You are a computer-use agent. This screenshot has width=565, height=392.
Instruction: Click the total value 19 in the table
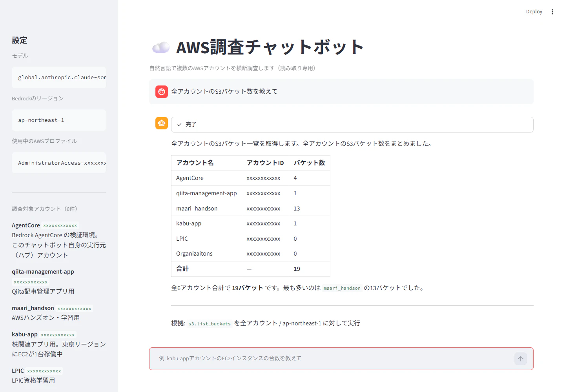297,269
